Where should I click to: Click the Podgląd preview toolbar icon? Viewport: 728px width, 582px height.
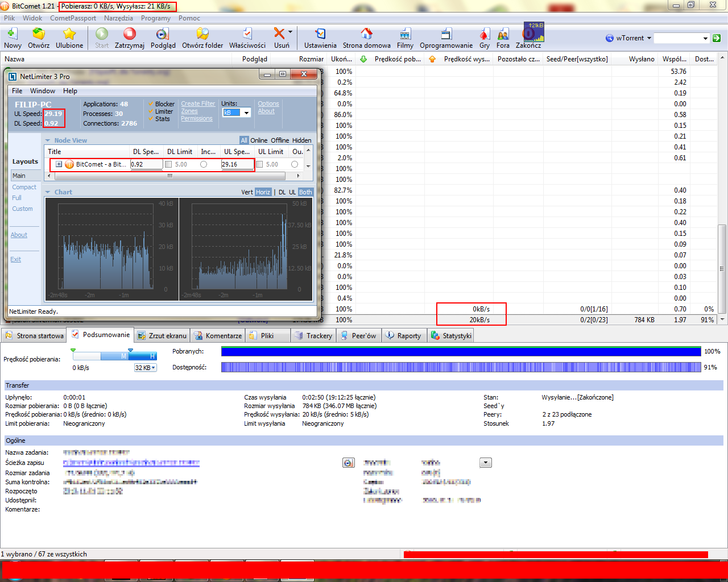point(163,34)
